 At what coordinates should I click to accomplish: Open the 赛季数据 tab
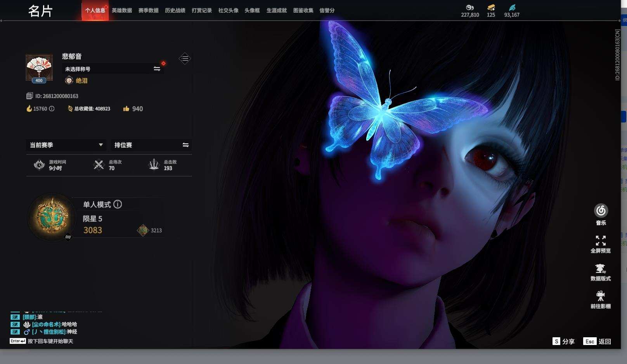pos(148,10)
